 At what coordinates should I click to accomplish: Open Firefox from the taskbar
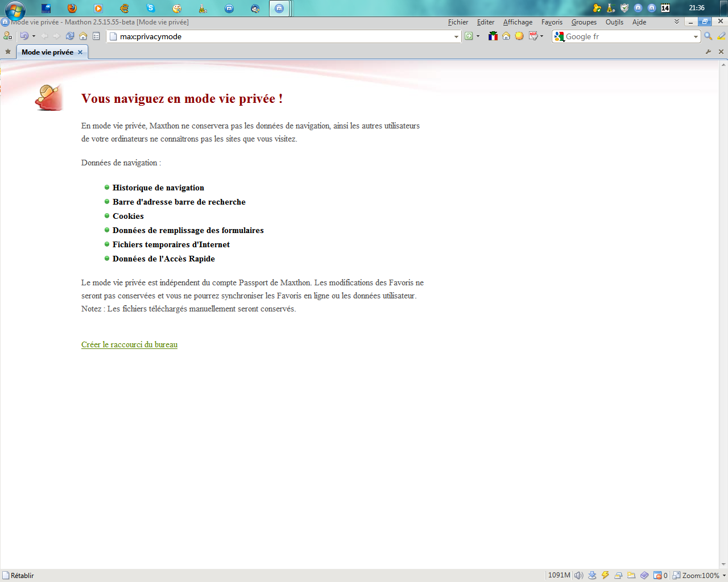[x=72, y=9]
